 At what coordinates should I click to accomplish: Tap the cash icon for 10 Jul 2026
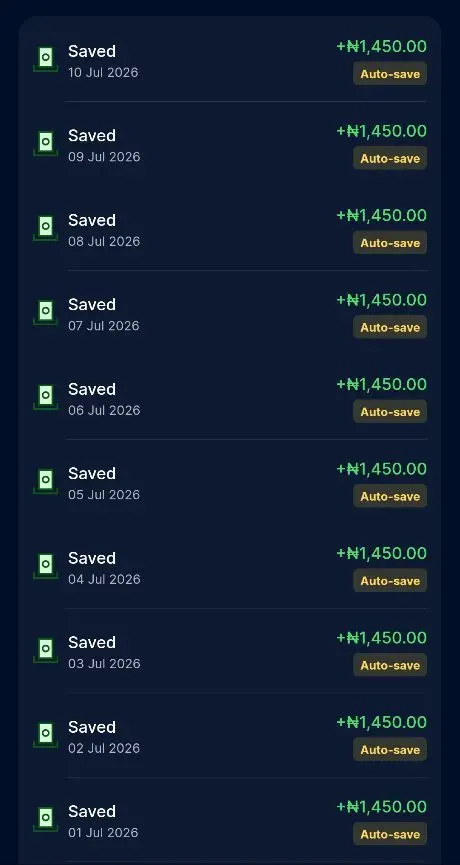(x=46, y=59)
